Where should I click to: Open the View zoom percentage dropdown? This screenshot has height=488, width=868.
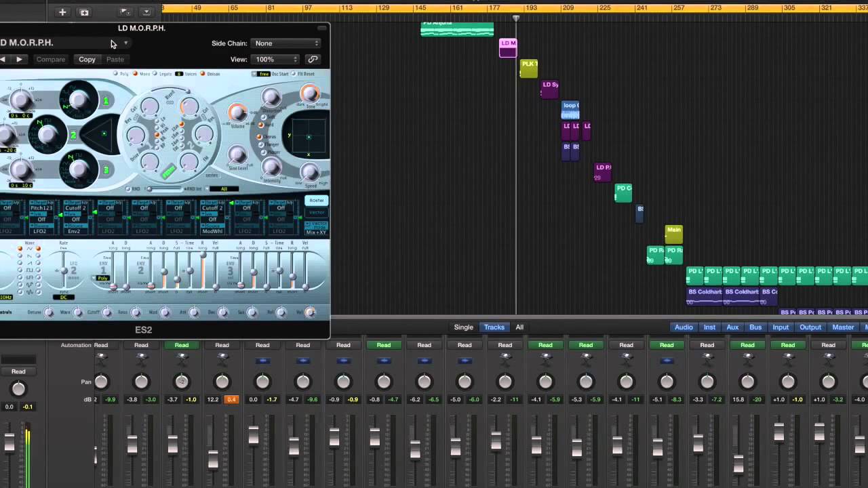275,60
